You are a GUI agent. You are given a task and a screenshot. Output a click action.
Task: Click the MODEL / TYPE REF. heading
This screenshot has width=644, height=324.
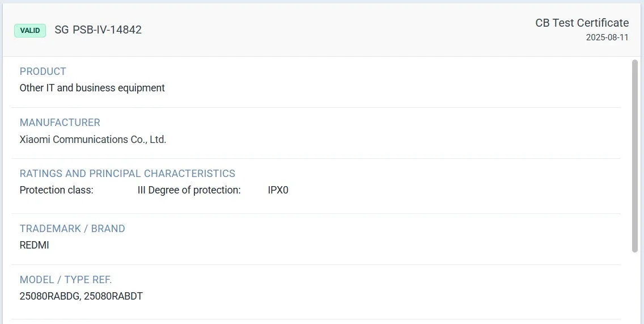click(x=66, y=280)
